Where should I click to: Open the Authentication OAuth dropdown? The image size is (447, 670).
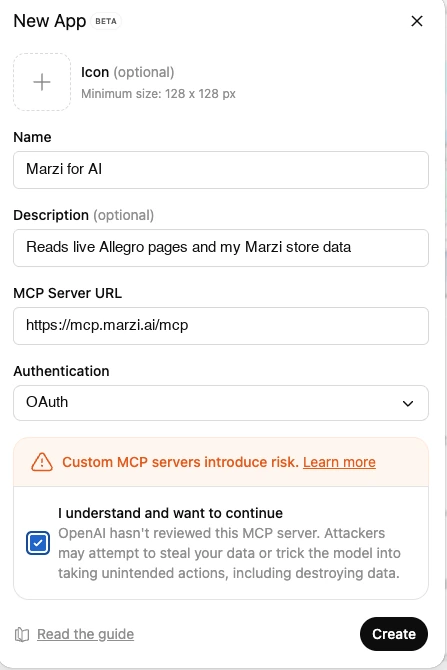[x=221, y=403]
